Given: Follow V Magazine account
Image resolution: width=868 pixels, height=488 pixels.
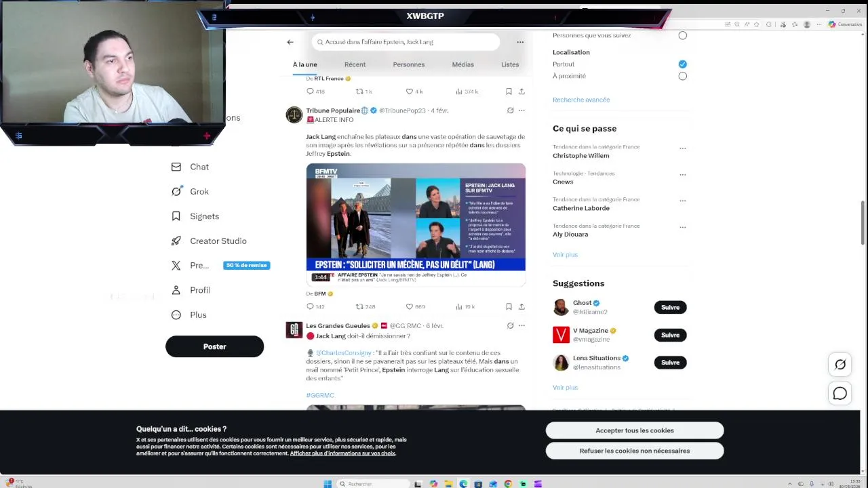Looking at the screenshot, I should (670, 335).
